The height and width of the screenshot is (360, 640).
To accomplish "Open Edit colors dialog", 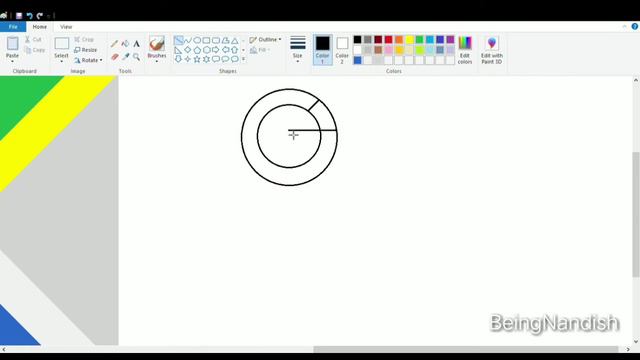I will coord(465,50).
